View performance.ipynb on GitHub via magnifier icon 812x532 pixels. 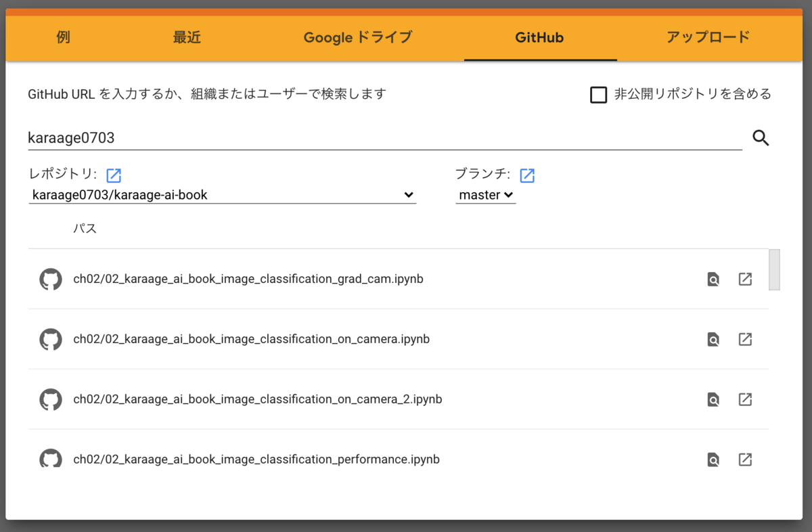713,460
